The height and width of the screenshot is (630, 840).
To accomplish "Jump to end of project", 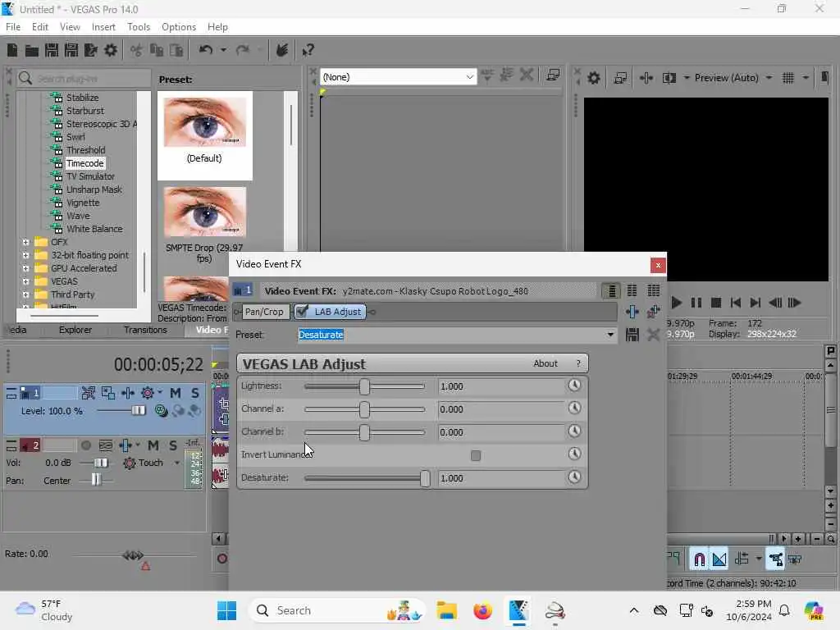I will coord(756,303).
